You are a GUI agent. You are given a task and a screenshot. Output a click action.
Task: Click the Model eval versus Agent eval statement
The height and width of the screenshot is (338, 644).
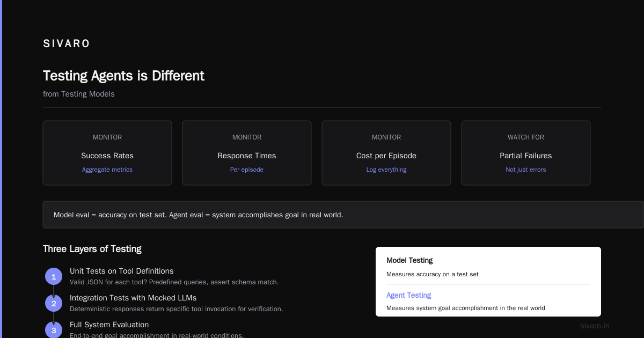tap(199, 215)
